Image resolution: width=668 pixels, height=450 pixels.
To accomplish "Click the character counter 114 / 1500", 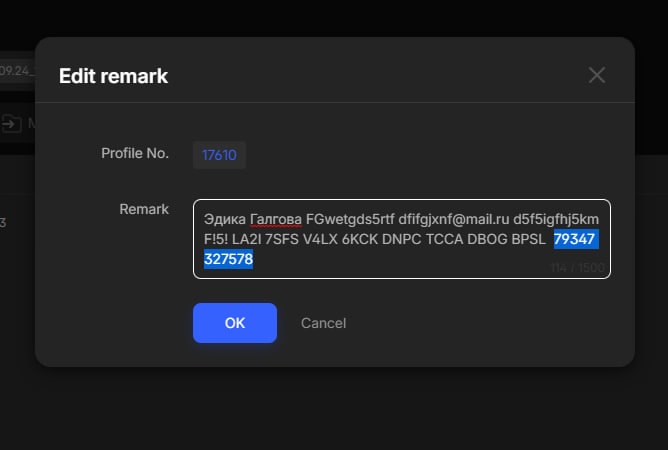I will 575,268.
